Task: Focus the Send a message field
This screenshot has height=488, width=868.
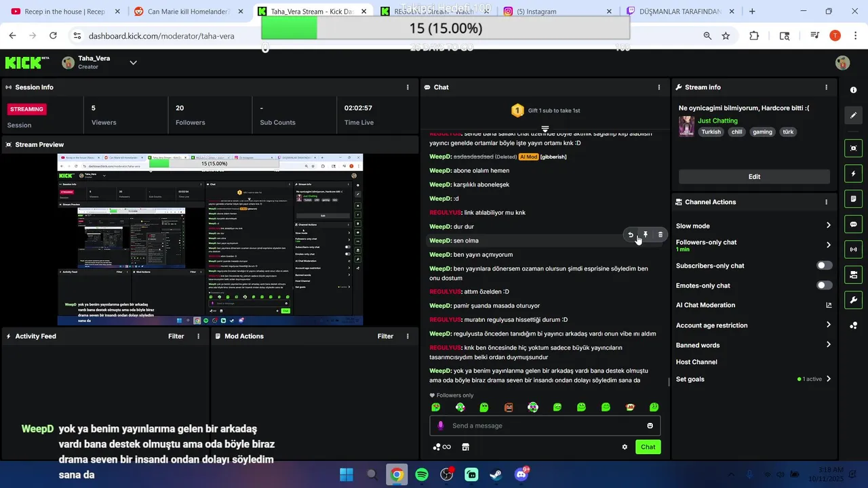Action: pos(545,426)
